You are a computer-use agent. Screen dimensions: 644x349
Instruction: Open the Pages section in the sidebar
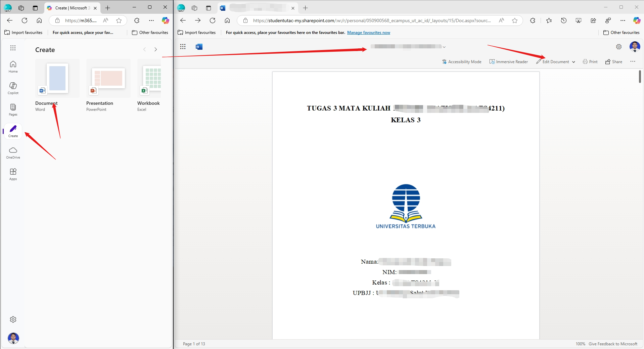(x=13, y=109)
